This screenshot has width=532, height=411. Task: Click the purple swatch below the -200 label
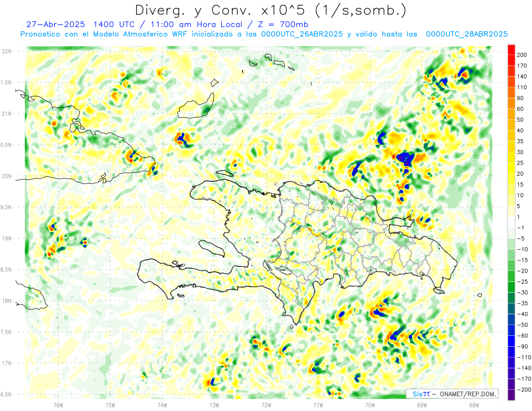[x=511, y=395]
